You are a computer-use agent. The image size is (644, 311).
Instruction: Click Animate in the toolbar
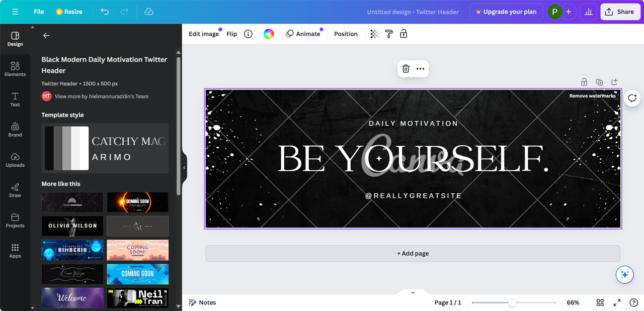303,34
